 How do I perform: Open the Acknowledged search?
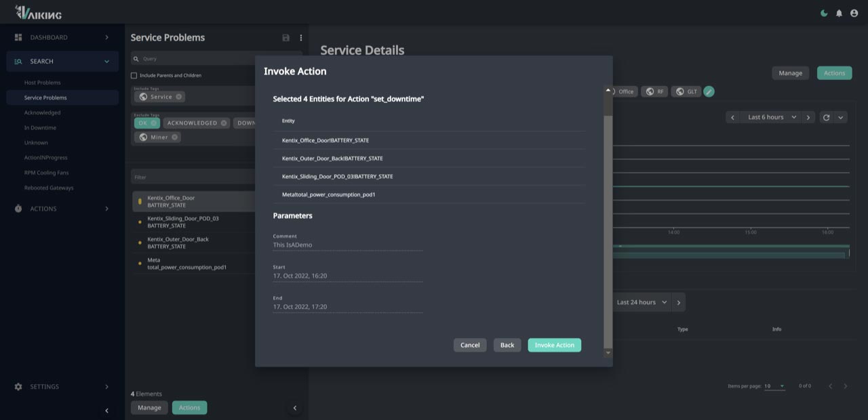tap(42, 112)
